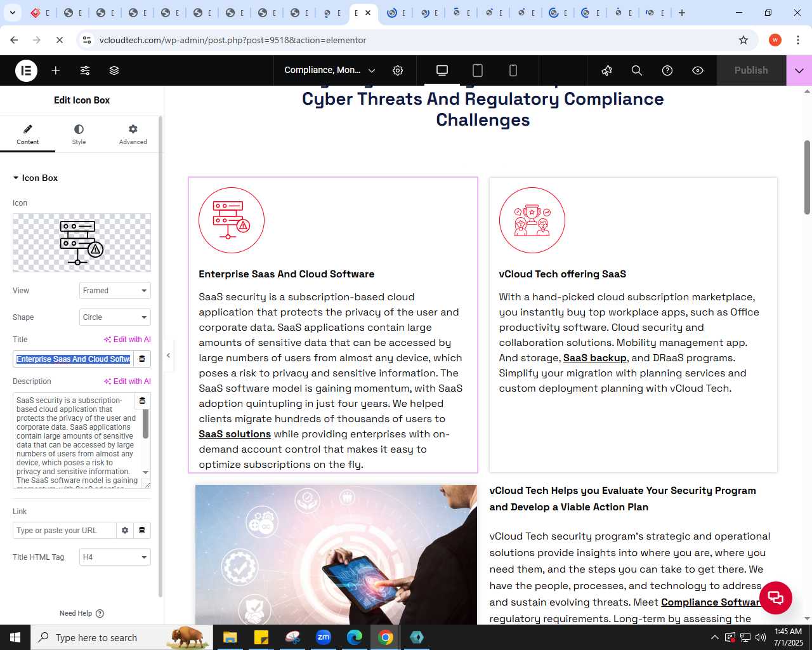Open dynamic tags for Description field

coord(142,401)
